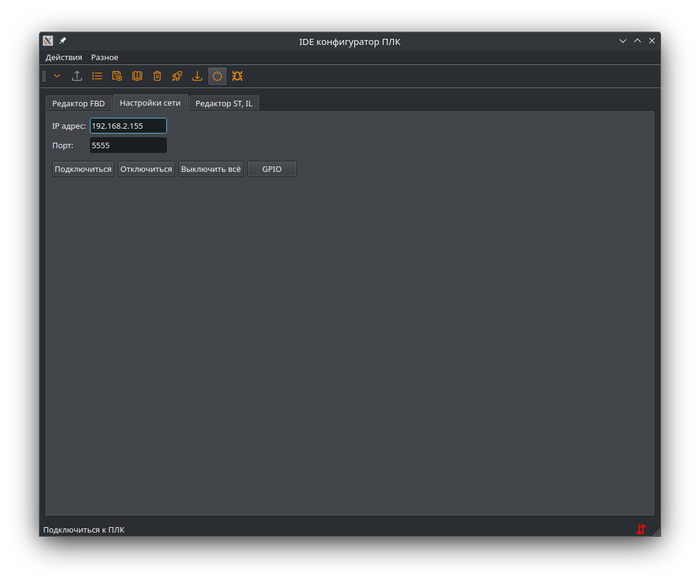The image size is (700, 583).
Task: Click the IP адрес label
Action: point(69,126)
